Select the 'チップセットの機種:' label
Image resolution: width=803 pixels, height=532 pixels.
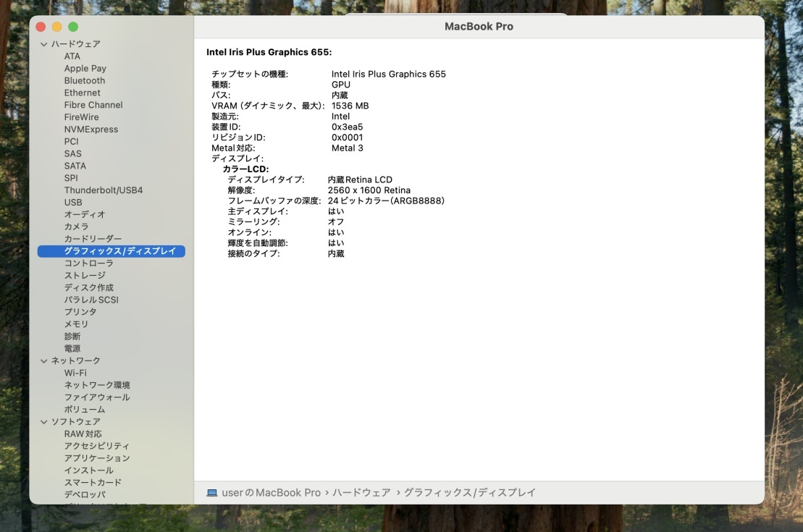pyautogui.click(x=249, y=75)
